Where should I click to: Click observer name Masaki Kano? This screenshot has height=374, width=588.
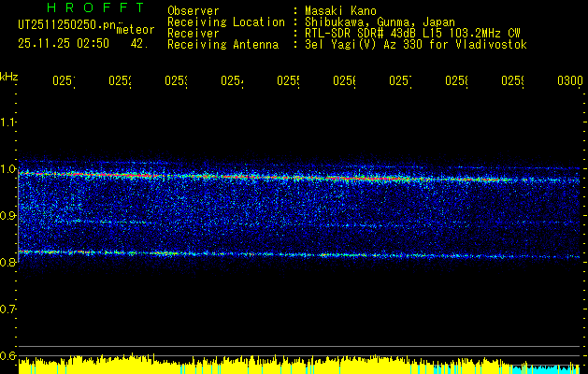click(x=340, y=11)
